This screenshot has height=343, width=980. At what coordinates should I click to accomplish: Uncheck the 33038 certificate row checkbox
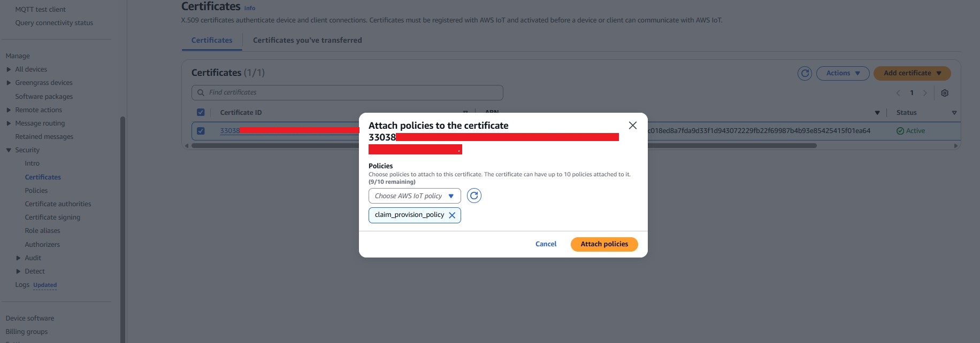201,131
